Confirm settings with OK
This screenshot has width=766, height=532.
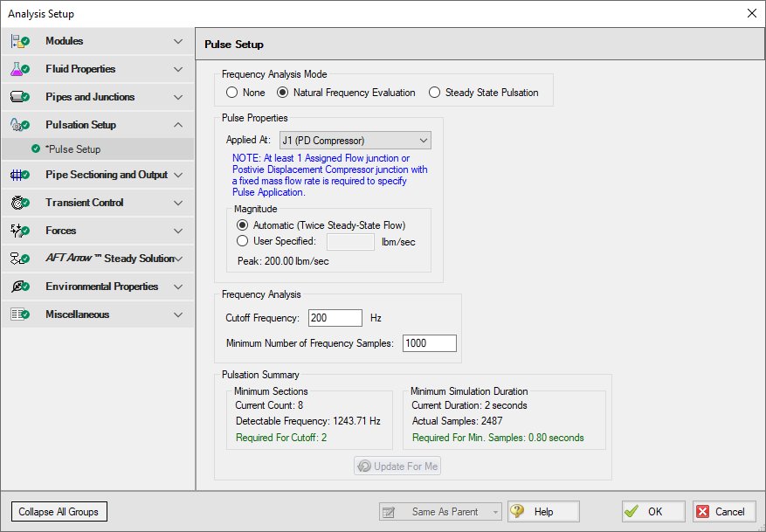(x=652, y=511)
